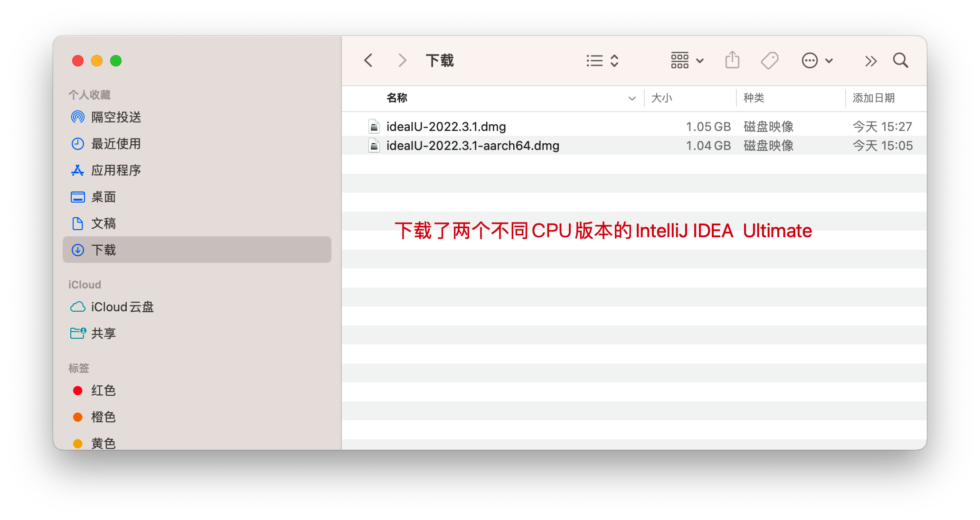Viewport: 980px width, 520px height.
Task: Click the download arrow icon beside 下载
Action: click(x=78, y=250)
